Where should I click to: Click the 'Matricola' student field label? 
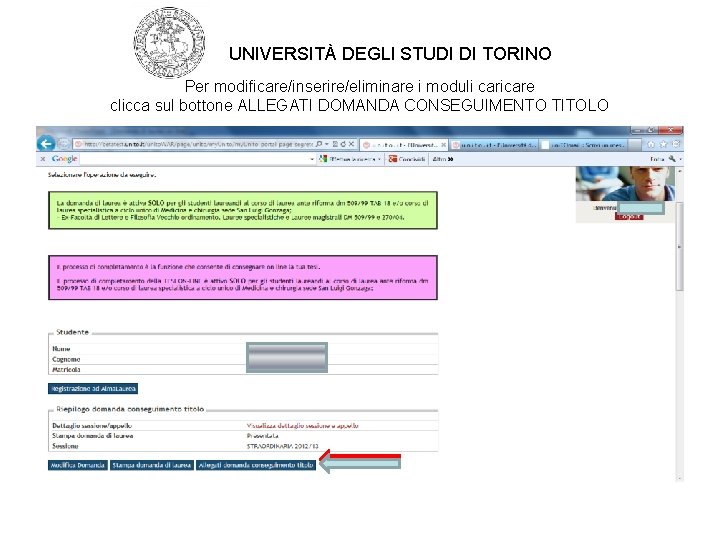(66, 369)
